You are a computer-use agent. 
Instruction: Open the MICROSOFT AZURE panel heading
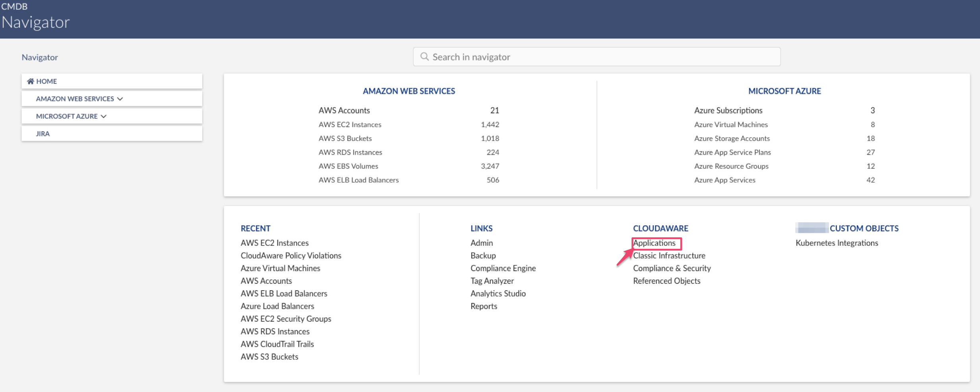coord(784,91)
